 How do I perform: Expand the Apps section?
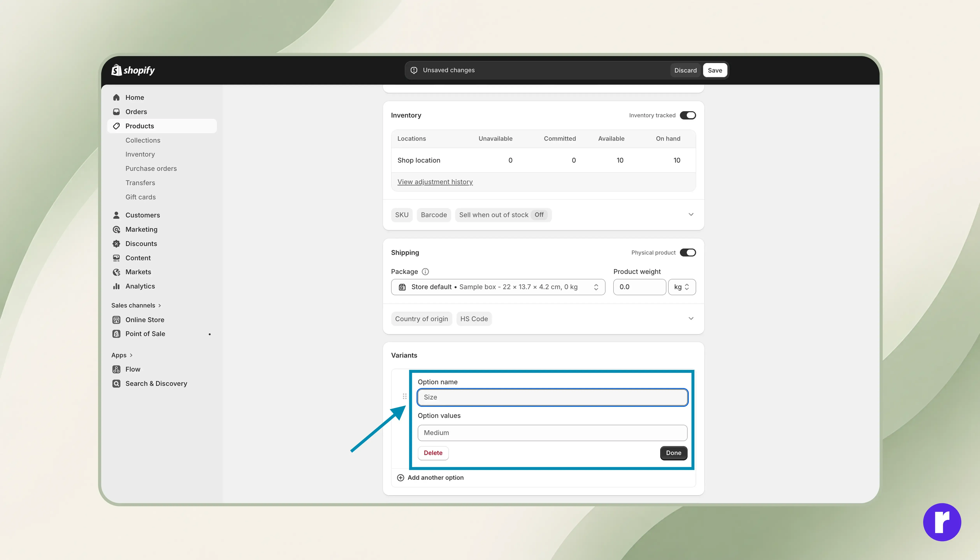122,355
